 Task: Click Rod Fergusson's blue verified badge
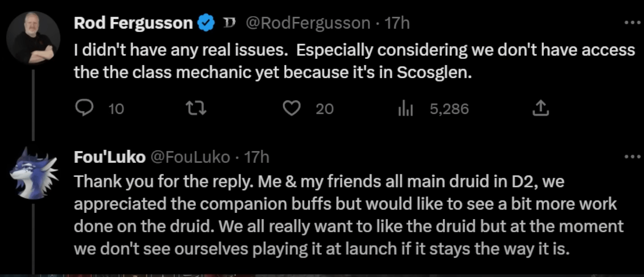(x=206, y=23)
